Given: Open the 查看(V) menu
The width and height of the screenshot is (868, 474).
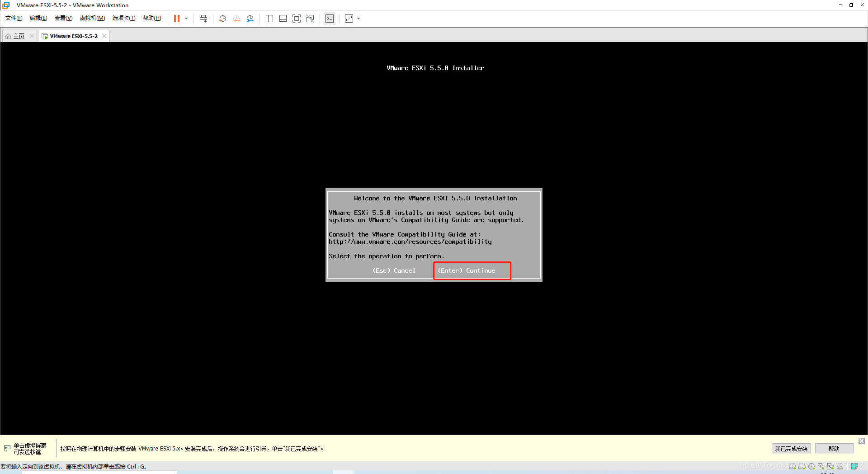Looking at the screenshot, I should (x=63, y=18).
